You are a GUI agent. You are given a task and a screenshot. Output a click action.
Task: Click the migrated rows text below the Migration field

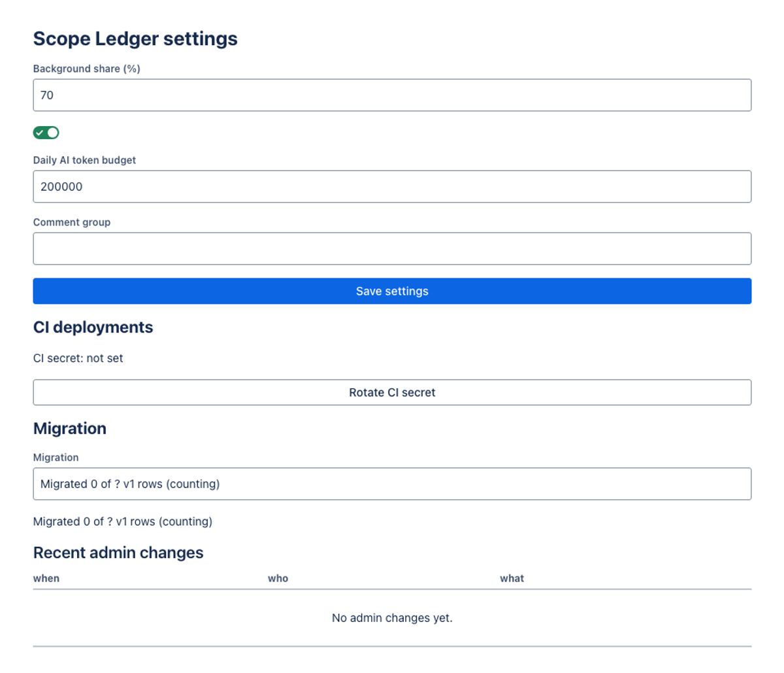pyautogui.click(x=123, y=521)
